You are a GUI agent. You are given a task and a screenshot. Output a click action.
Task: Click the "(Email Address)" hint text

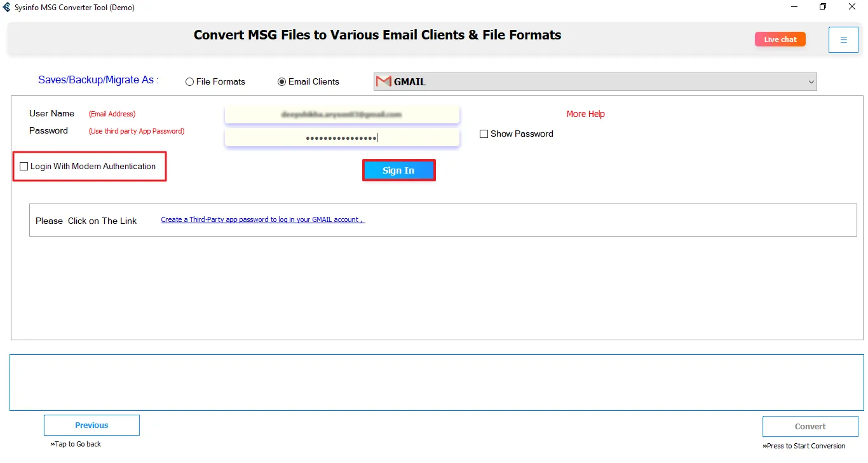(x=112, y=114)
